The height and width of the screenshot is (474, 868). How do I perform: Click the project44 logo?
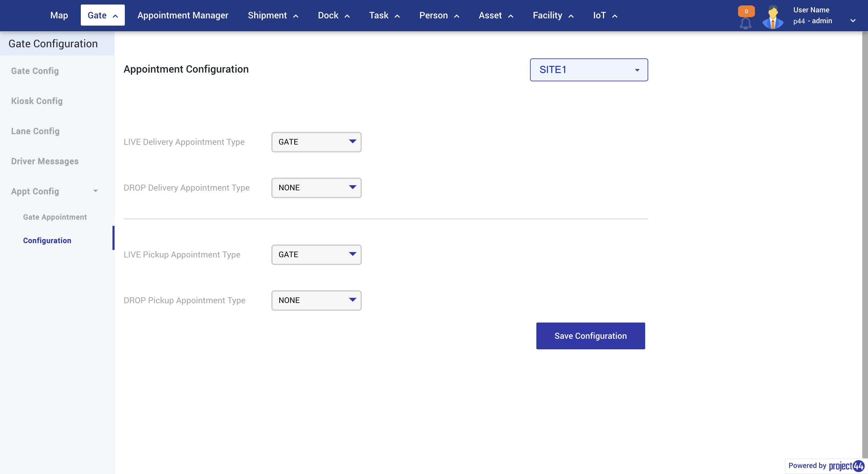[846, 466]
